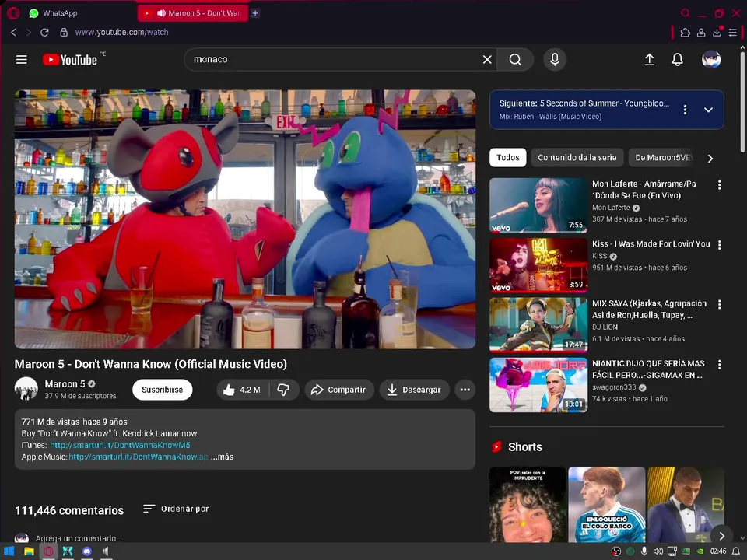
Task: Open NIANTIC DIJO video thumbnail
Action: click(538, 385)
